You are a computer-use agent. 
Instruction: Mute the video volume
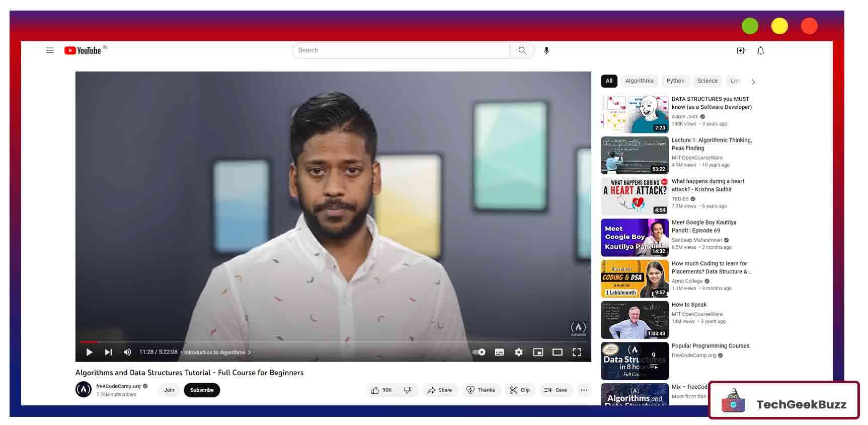click(x=127, y=352)
